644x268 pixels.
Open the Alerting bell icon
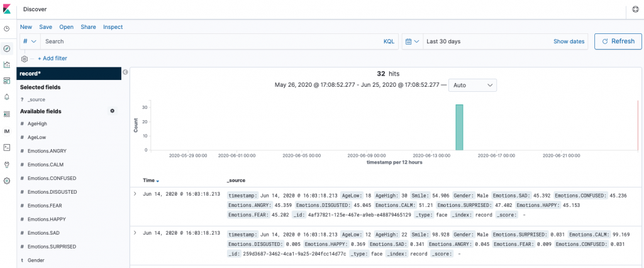[x=6, y=97]
